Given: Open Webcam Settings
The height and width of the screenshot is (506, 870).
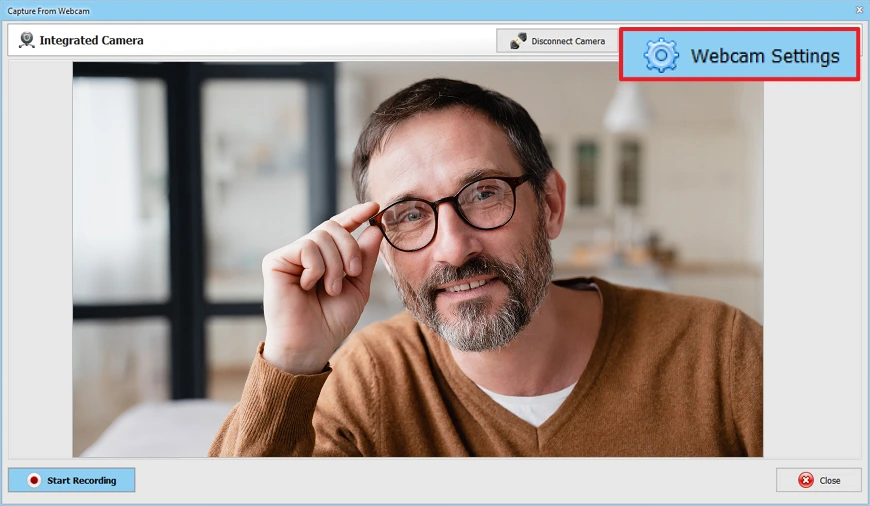Looking at the screenshot, I should [x=739, y=55].
